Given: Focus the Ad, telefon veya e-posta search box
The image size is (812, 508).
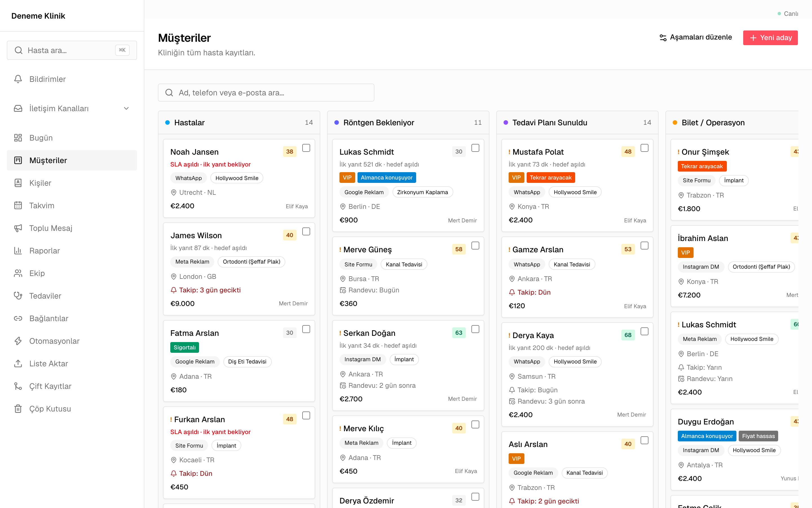Looking at the screenshot, I should [266, 93].
